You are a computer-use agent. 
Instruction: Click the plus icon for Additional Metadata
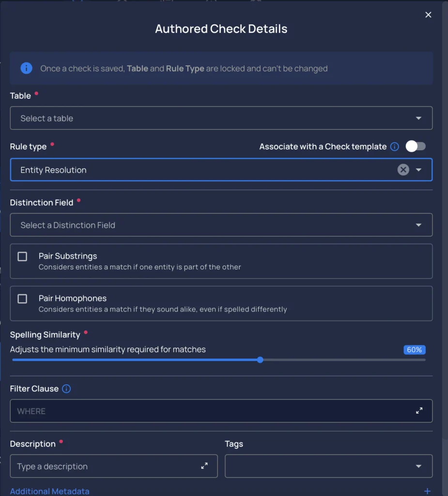(427, 491)
